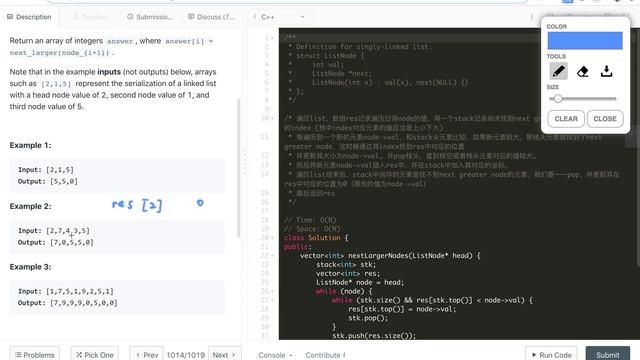Go to the Next problem
This screenshot has width=640, height=360.
(224, 355)
